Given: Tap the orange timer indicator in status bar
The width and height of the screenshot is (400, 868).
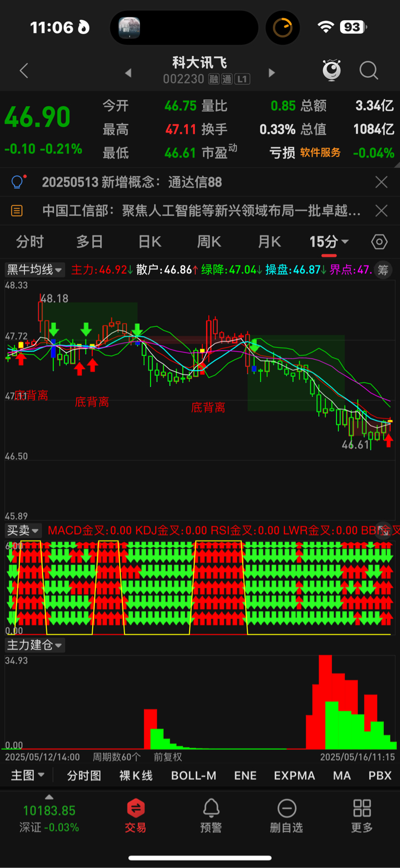Looking at the screenshot, I should (x=283, y=28).
